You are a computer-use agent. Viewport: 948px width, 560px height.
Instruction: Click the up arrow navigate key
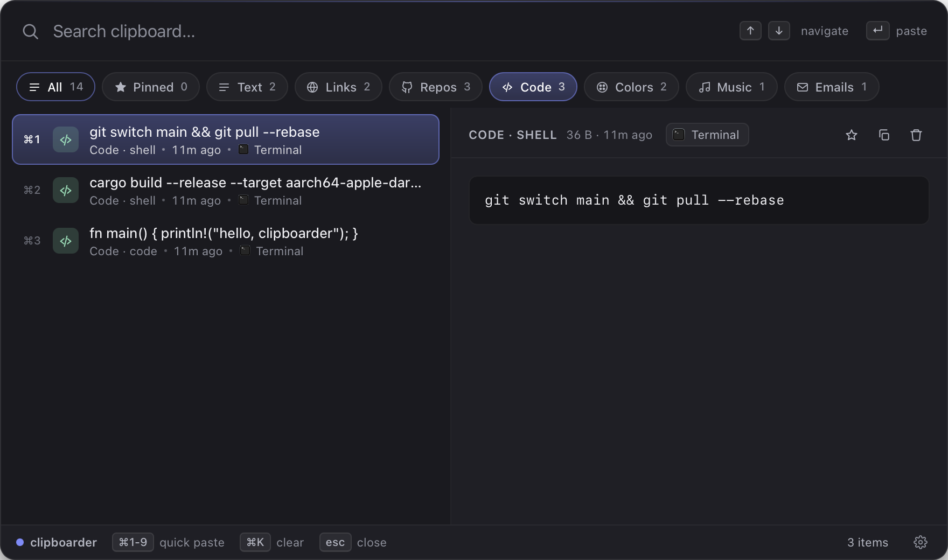pyautogui.click(x=750, y=31)
